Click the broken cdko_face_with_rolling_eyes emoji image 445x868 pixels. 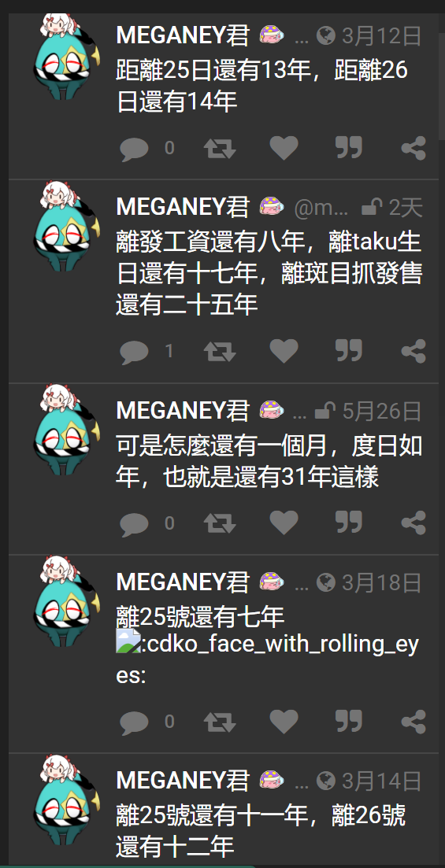[128, 641]
